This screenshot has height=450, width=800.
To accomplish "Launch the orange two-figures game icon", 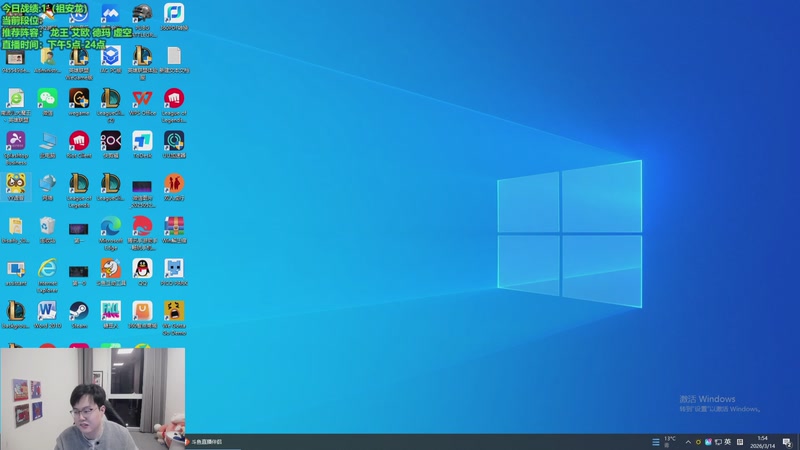I will (x=174, y=184).
